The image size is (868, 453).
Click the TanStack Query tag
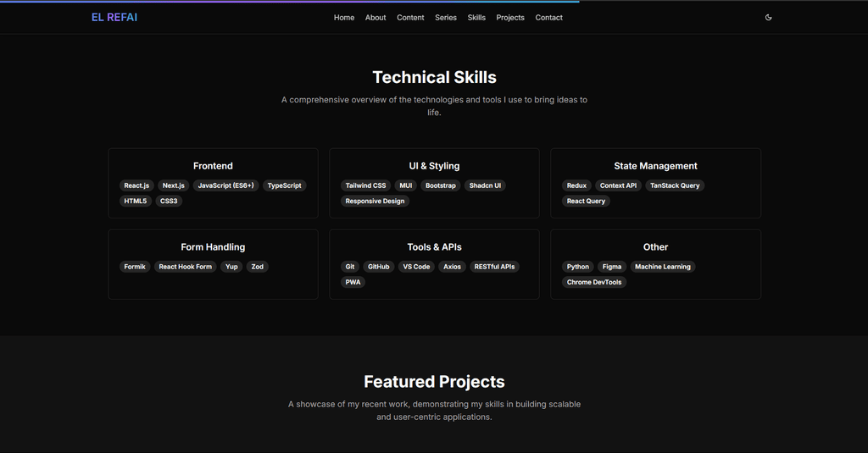pyautogui.click(x=675, y=185)
